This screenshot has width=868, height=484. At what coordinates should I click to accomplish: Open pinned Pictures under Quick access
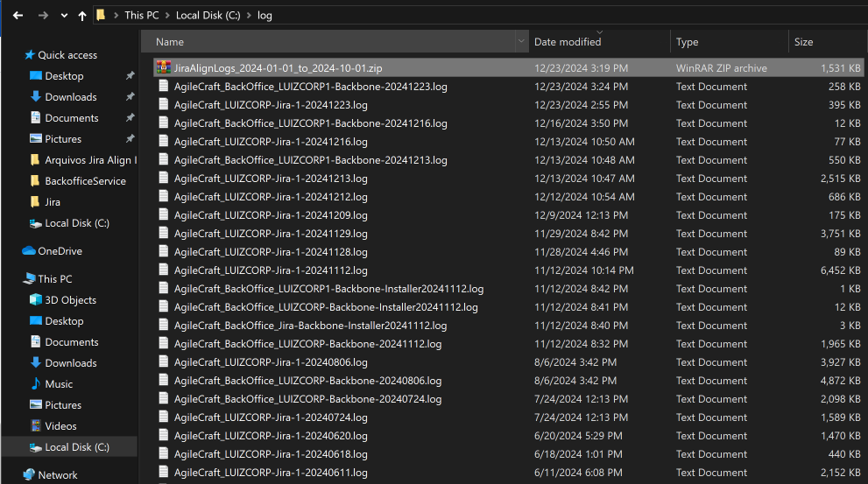click(x=63, y=139)
